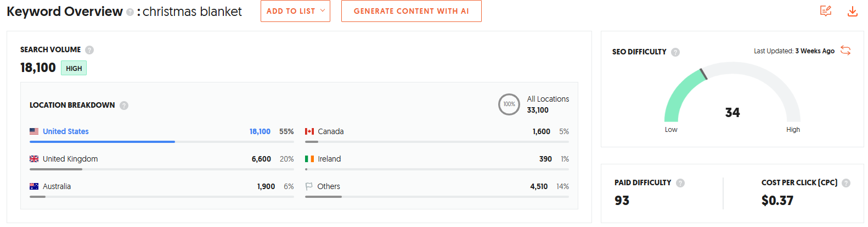The image size is (868, 227).
Task: Choose Canada in the location breakdown
Action: (x=330, y=131)
